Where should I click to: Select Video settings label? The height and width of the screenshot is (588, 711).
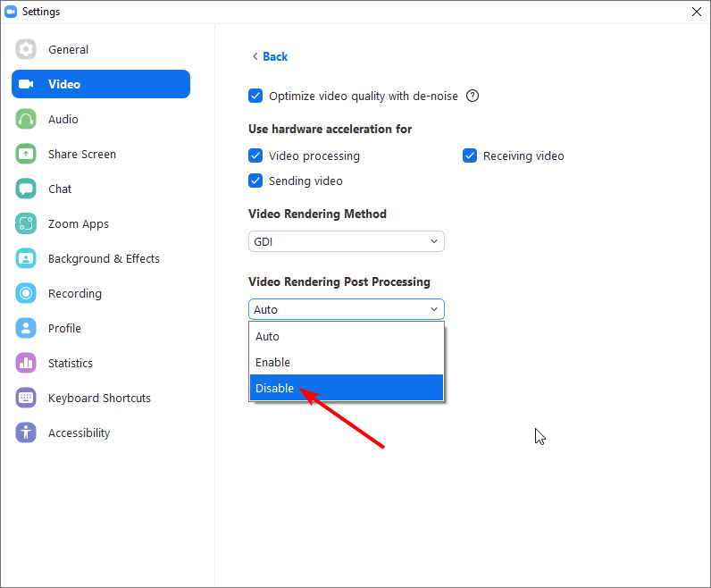pos(64,84)
